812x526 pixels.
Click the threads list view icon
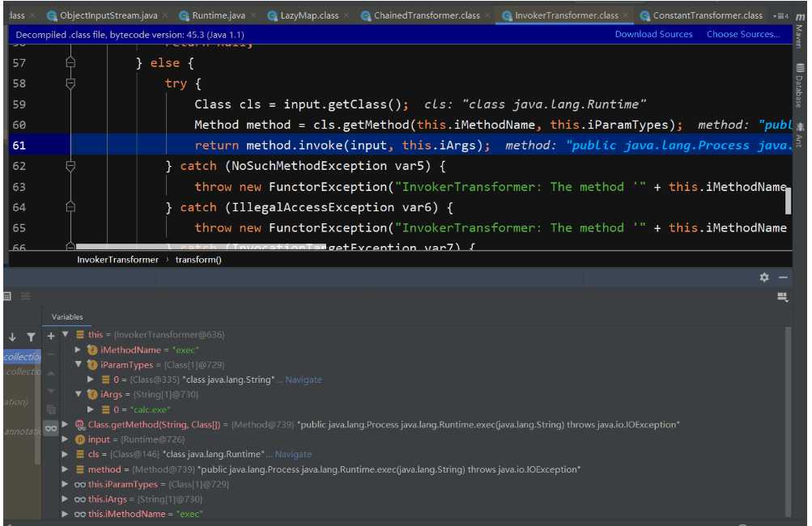[x=25, y=296]
